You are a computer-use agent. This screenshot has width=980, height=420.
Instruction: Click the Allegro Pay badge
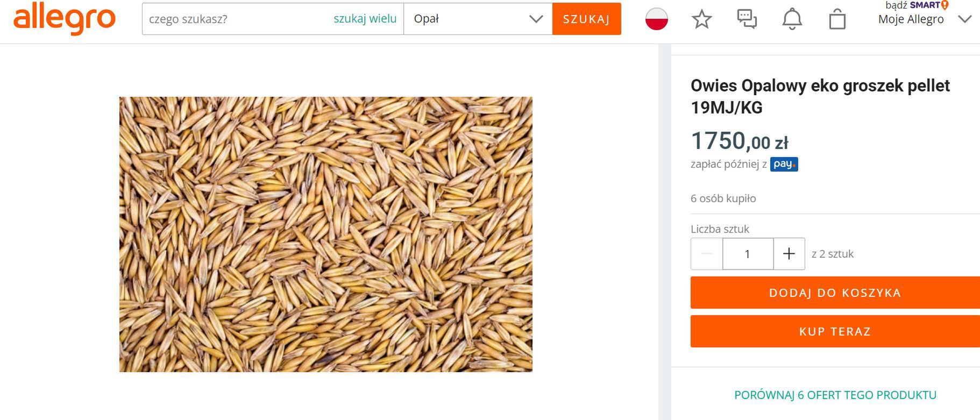[x=784, y=164]
